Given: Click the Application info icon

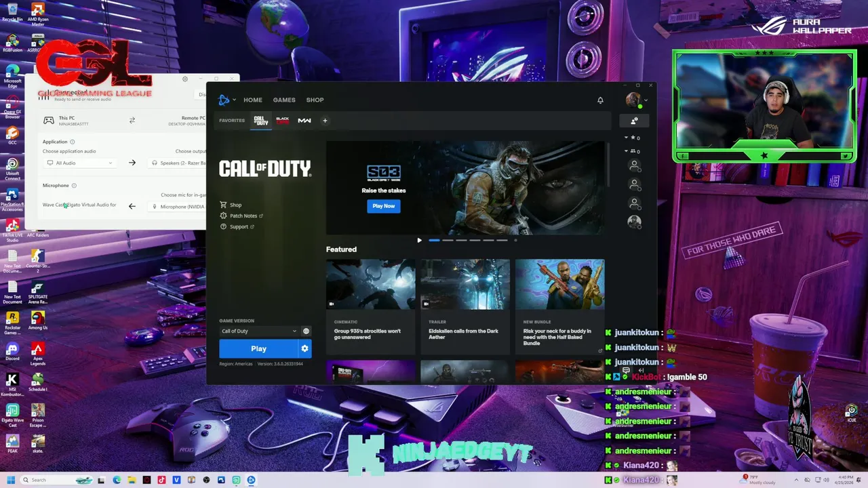Looking at the screenshot, I should [73, 142].
